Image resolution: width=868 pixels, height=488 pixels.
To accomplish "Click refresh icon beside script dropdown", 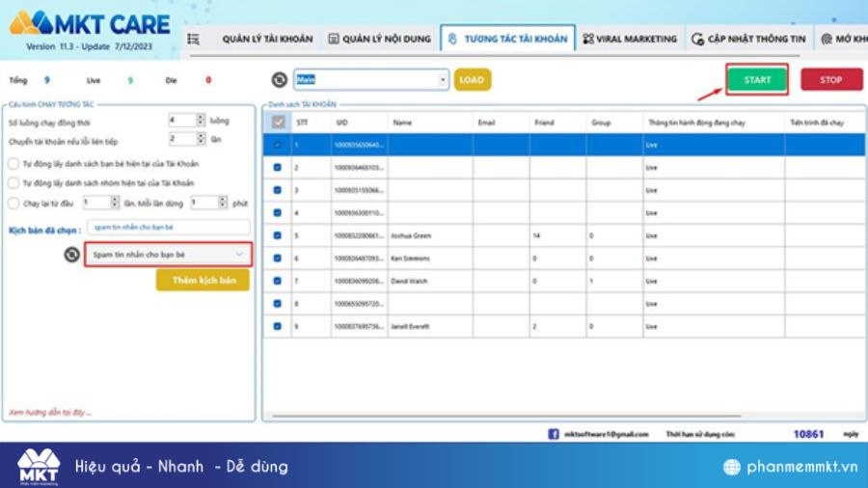I will 71,255.
